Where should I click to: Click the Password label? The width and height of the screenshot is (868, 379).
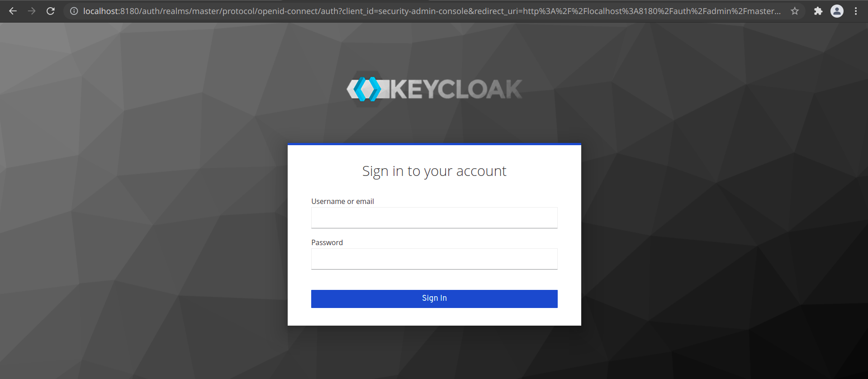pos(327,242)
